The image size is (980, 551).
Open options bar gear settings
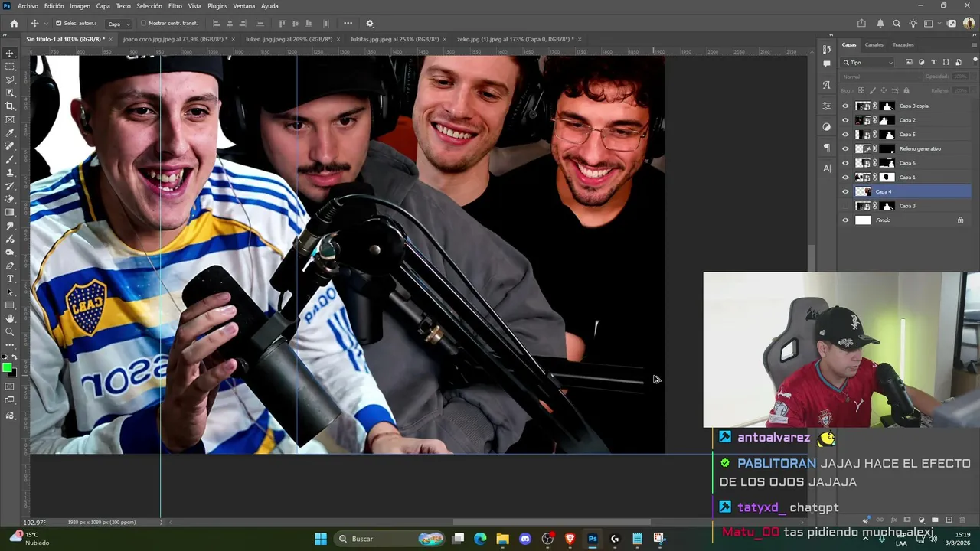click(370, 24)
